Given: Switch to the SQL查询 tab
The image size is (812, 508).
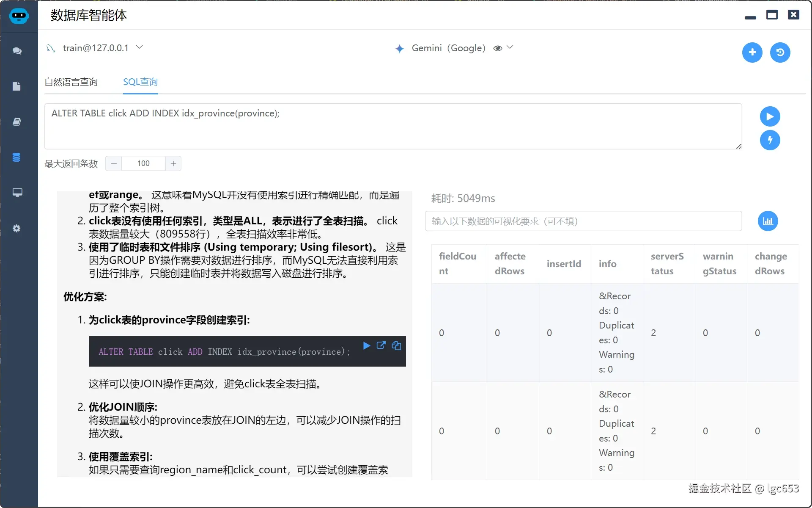Looking at the screenshot, I should [140, 82].
